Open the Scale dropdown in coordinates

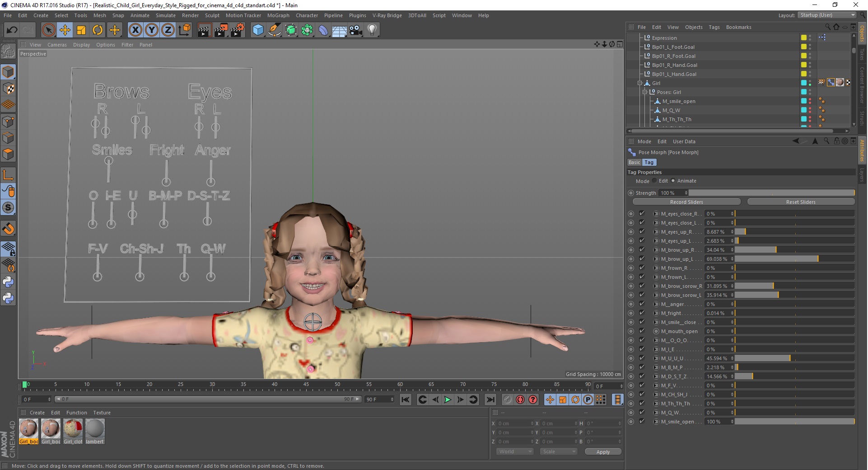[559, 451]
